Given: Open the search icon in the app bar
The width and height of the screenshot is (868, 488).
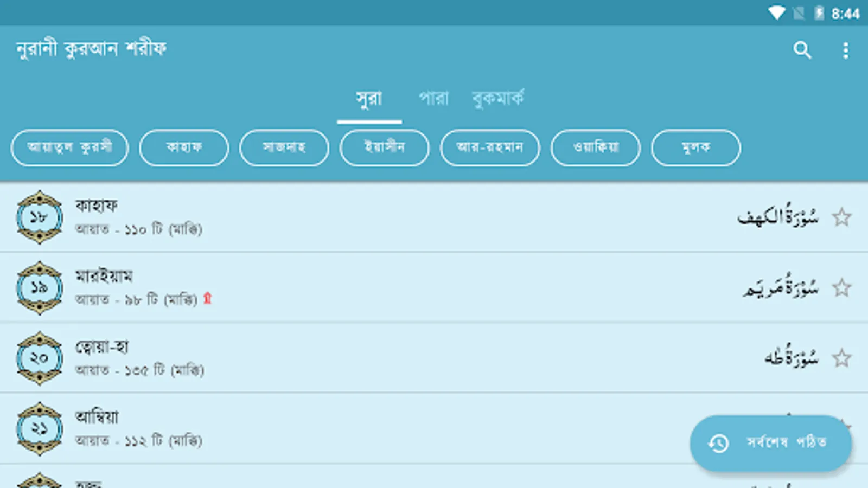Looking at the screenshot, I should click(802, 50).
